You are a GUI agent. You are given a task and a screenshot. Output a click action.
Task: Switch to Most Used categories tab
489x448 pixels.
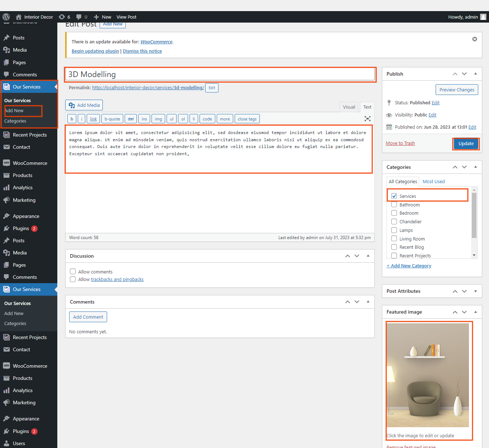433,181
